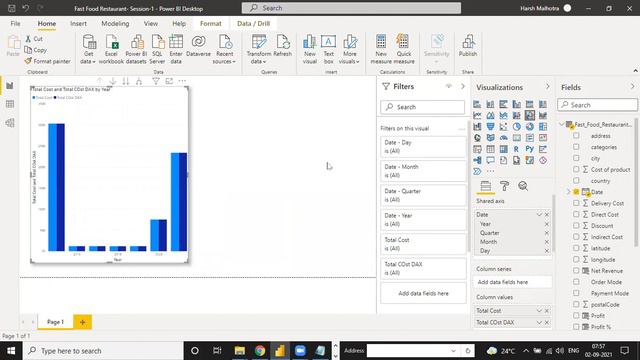The height and width of the screenshot is (360, 640).
Task: Switch to Data view
Action: [x=10, y=104]
